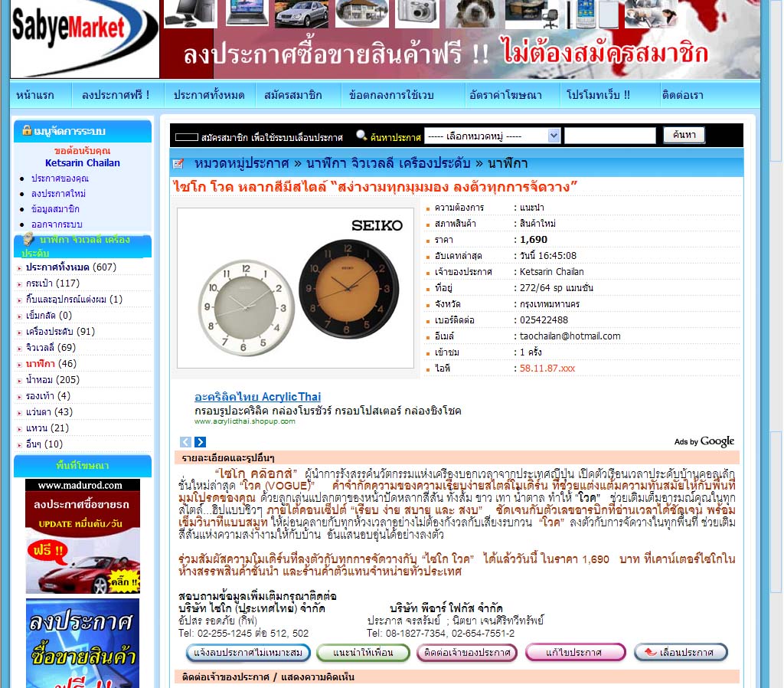Image resolution: width=784 pixels, height=688 pixels.
Task: Open the อะคริลิคไทย AcrylicThai ad link
Action: [x=257, y=397]
